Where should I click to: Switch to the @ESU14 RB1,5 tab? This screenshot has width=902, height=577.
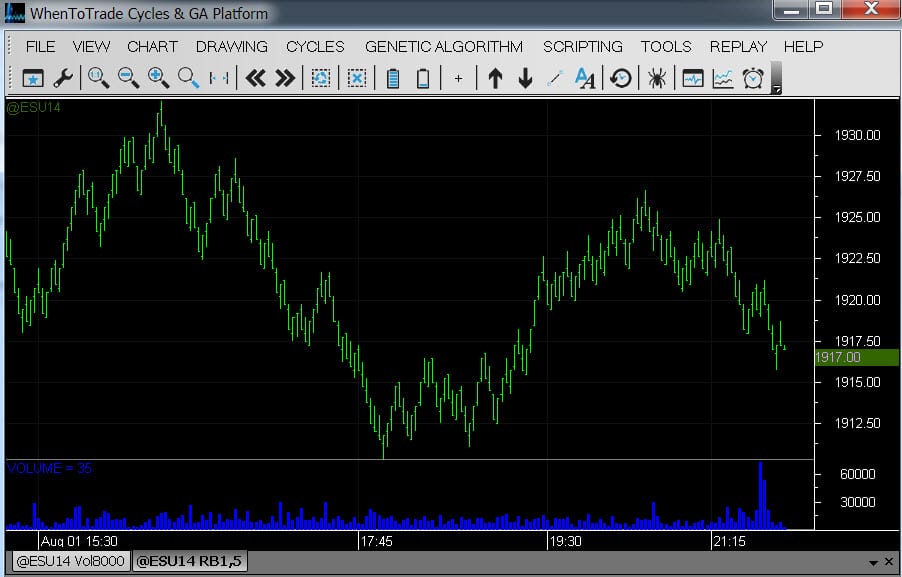click(x=189, y=561)
